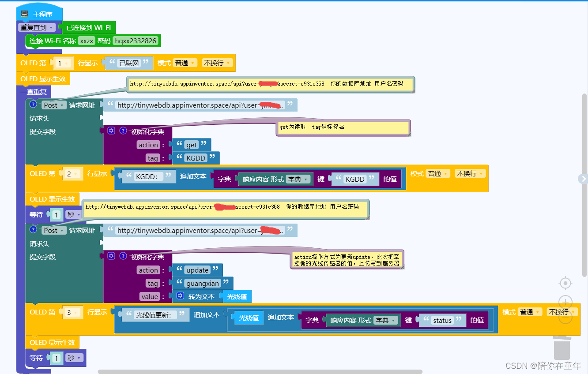This screenshot has width=588, height=374.
Task: Select the 响应内容 block beside KGDD key
Action: (x=276, y=179)
